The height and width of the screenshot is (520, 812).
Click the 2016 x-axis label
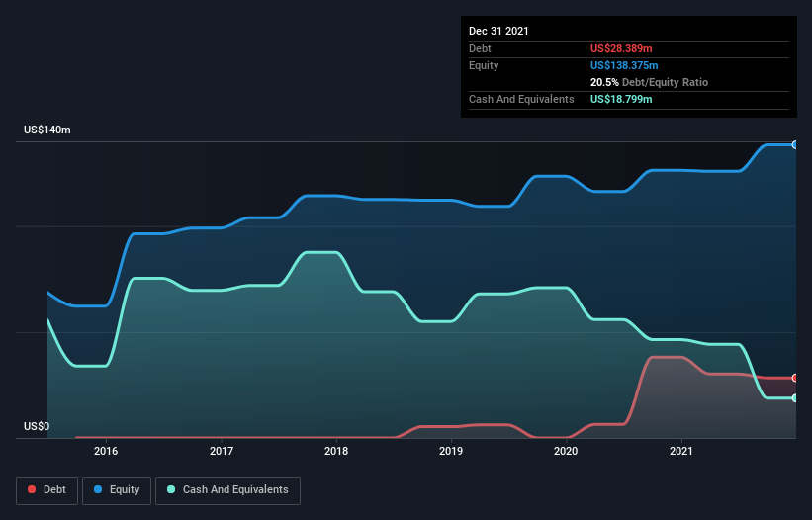point(106,451)
